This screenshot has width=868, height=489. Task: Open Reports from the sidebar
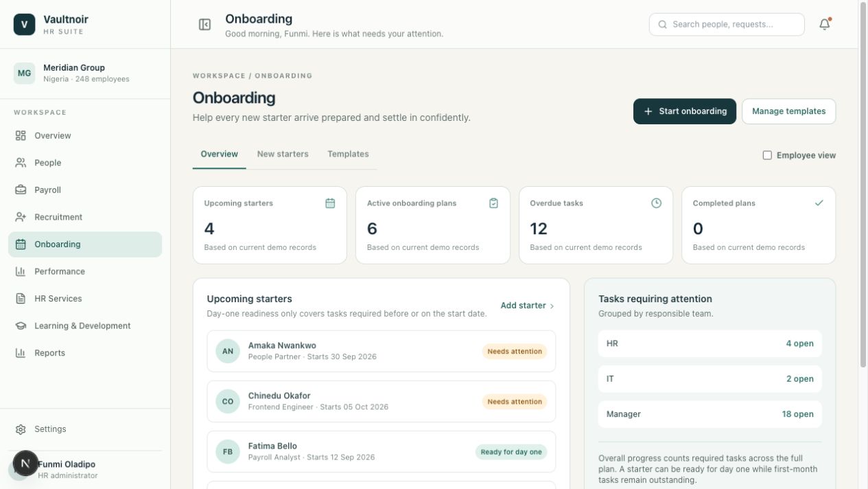85,353
